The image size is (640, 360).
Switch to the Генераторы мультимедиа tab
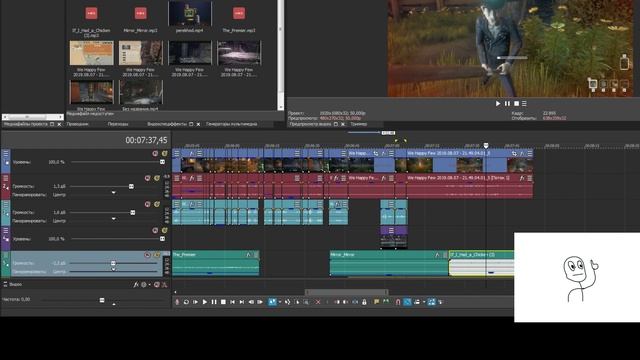[x=231, y=124]
